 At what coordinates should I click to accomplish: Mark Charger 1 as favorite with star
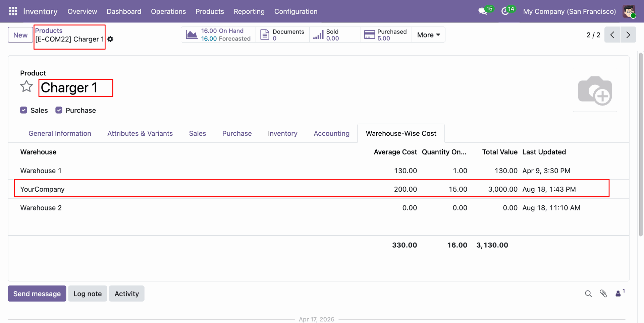coord(26,86)
